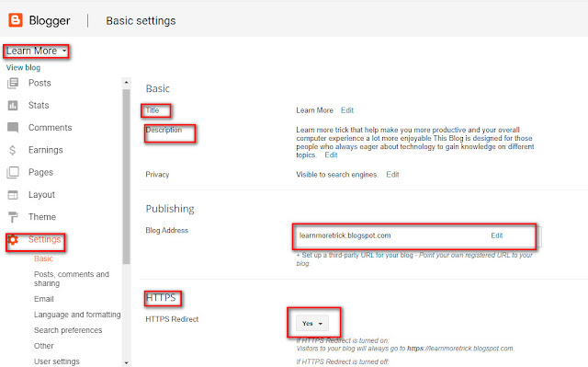Open User settings sub-item
This screenshot has width=588, height=367.
click(57, 361)
